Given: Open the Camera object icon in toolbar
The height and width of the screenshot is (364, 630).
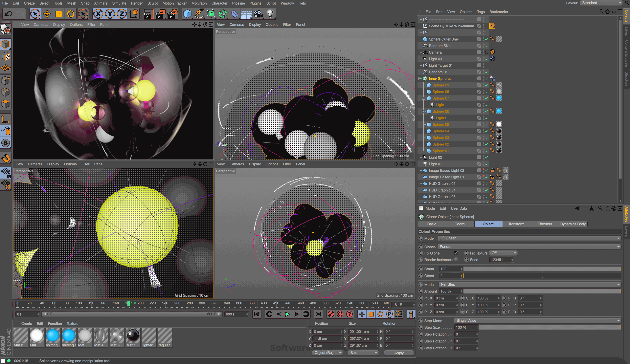Looking at the screenshot, I should point(258,14).
